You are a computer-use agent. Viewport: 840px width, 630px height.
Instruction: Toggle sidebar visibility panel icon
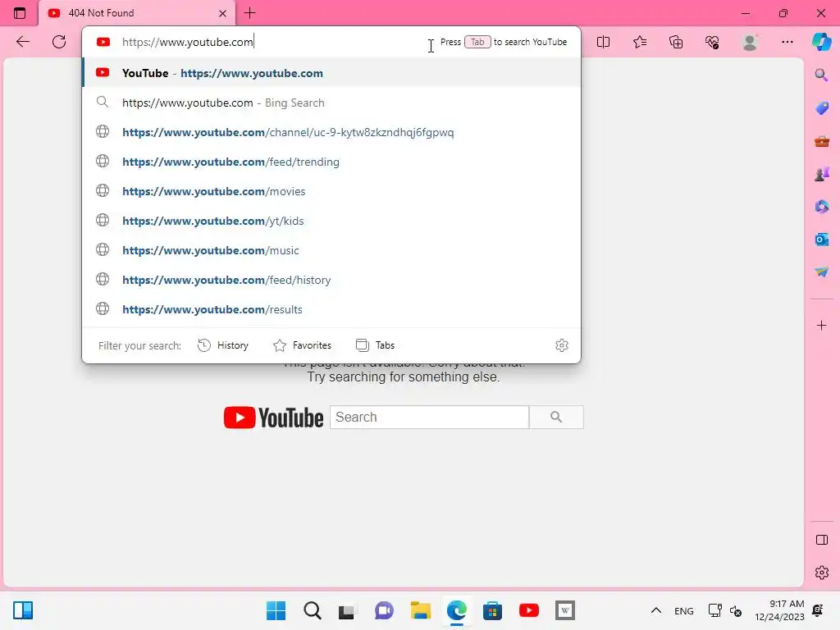(821, 540)
